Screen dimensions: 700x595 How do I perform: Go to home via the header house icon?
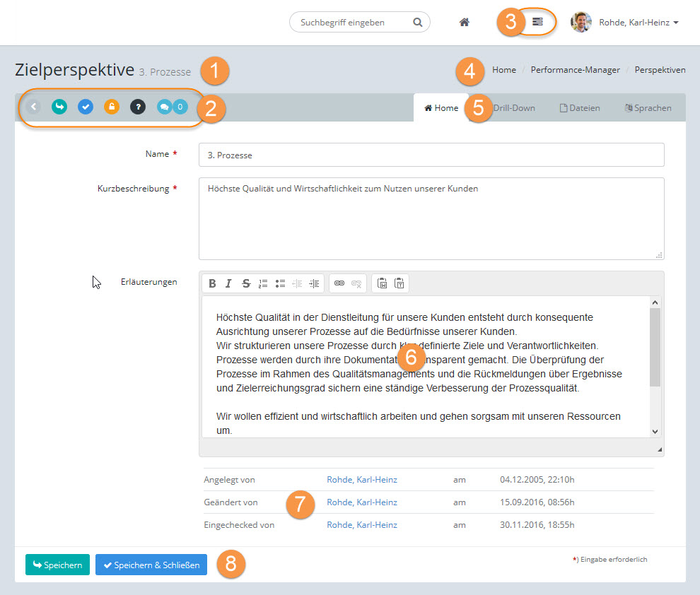click(465, 23)
